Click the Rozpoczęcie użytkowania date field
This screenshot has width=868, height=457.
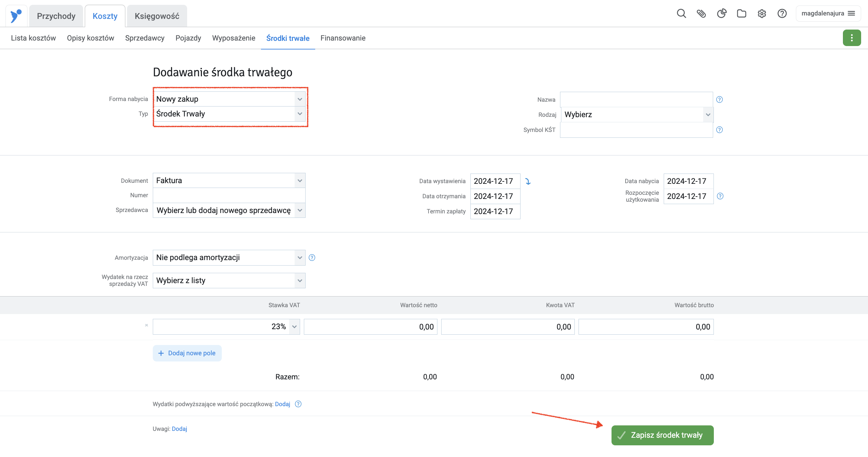point(689,196)
